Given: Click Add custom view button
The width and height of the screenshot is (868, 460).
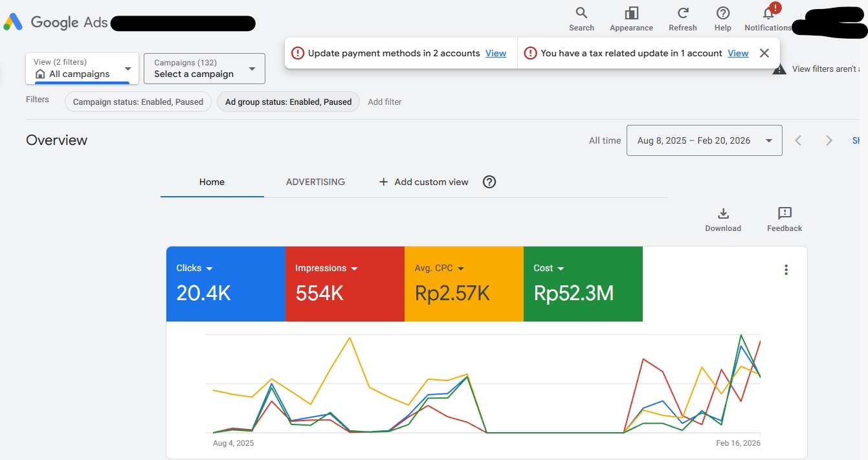Looking at the screenshot, I should [x=424, y=182].
